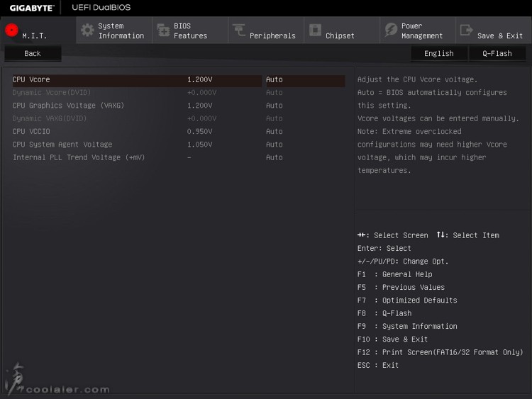Click the red M.I.T. circle icon
Screen dimensions: 532x399
pos(11,30)
